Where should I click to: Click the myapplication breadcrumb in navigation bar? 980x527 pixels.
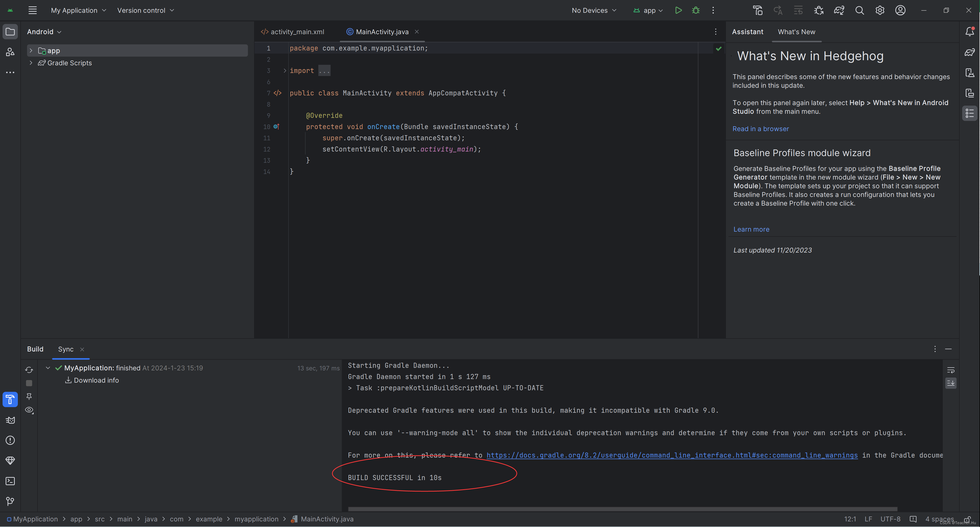(256, 519)
